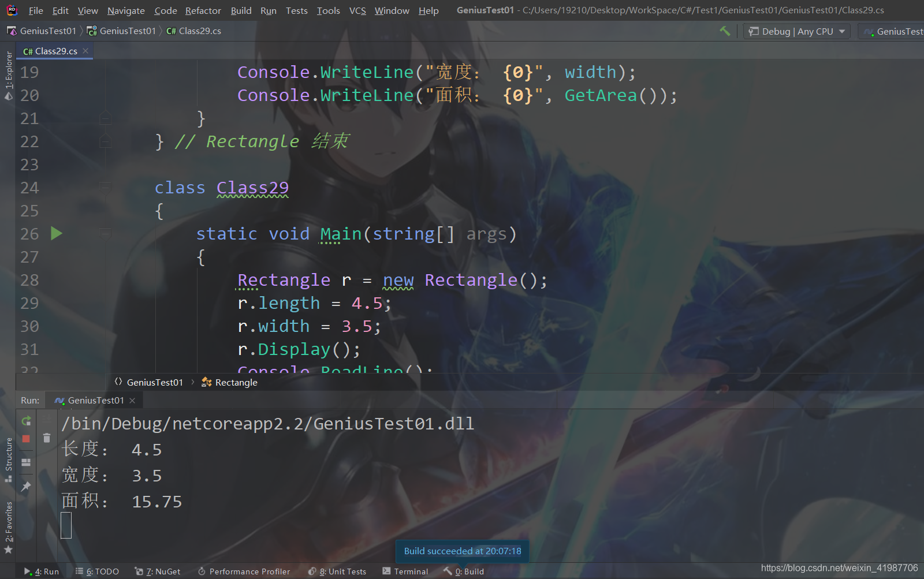Open the View menu

(88, 10)
